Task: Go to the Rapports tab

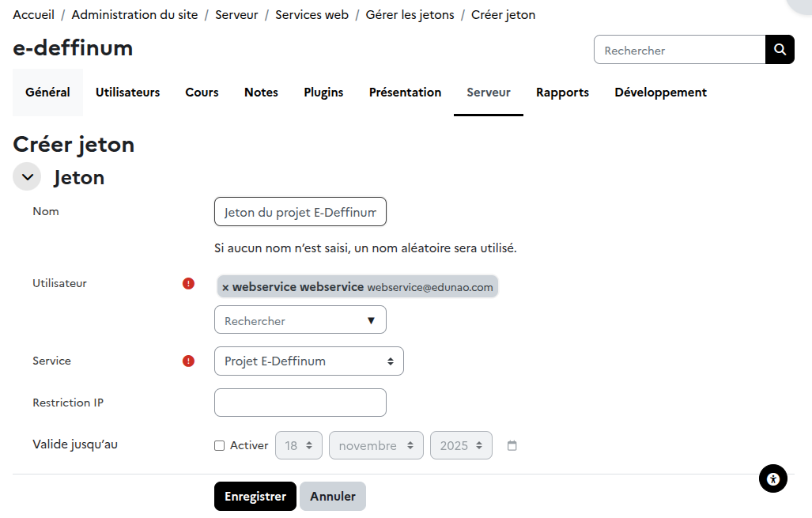Action: 562,93
